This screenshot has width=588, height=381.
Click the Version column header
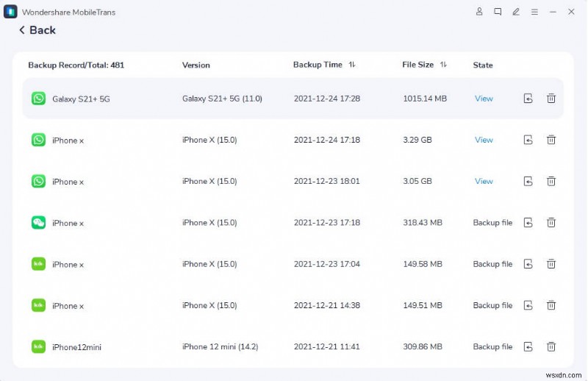point(196,65)
